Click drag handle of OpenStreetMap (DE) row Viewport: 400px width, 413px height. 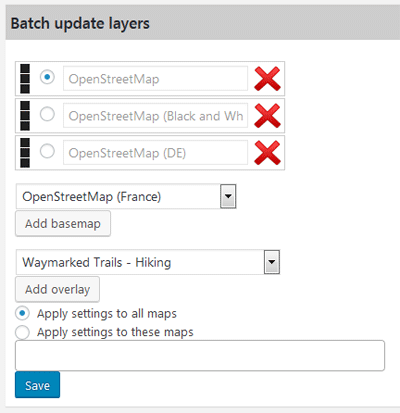click(25, 153)
